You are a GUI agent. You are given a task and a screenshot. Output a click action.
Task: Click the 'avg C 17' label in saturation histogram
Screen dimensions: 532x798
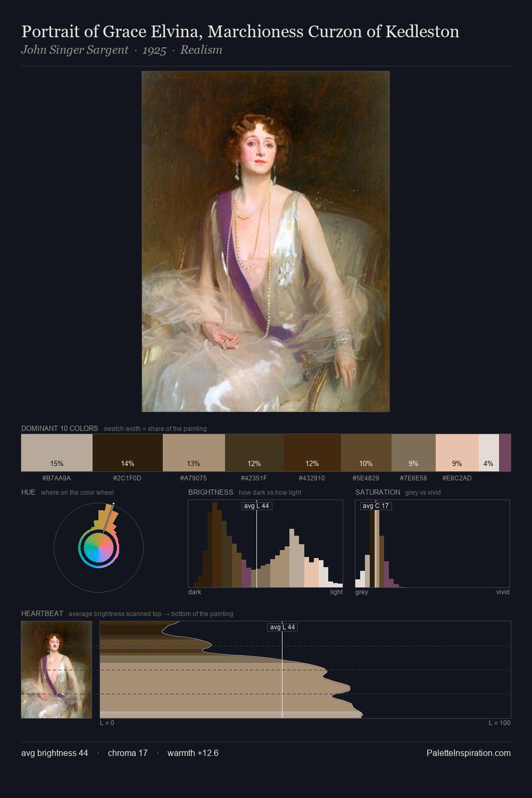point(376,506)
